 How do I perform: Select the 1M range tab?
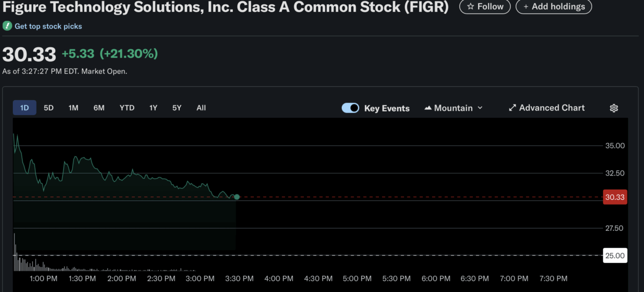74,108
